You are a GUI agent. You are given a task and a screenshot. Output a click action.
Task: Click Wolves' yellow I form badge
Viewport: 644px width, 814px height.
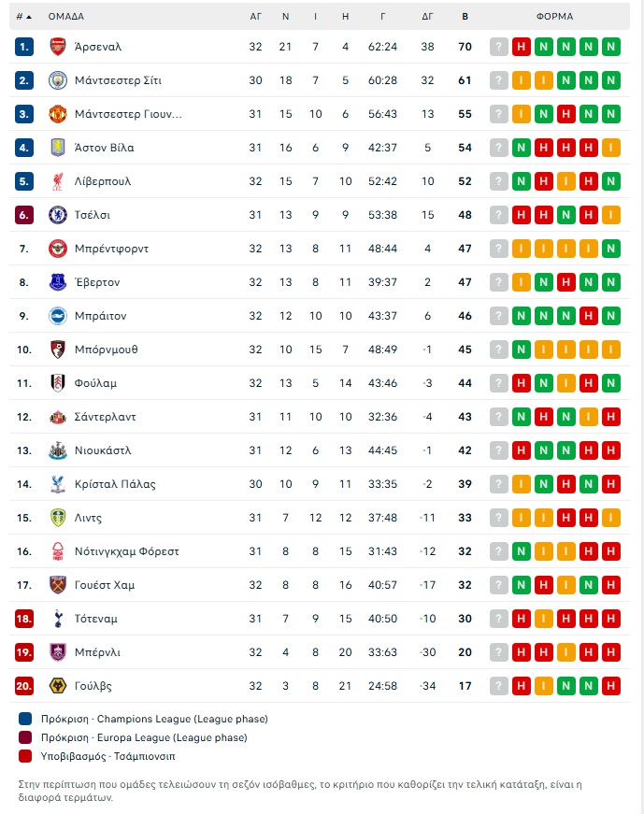point(544,686)
